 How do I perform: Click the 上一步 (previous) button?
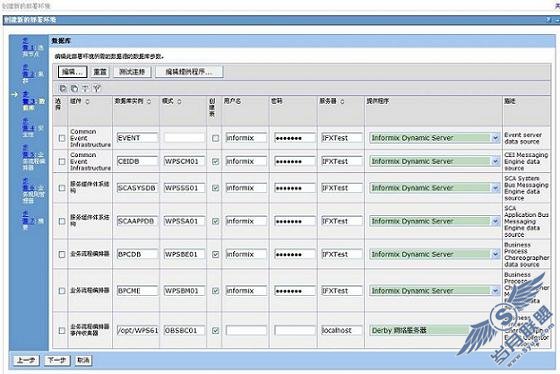[26, 360]
